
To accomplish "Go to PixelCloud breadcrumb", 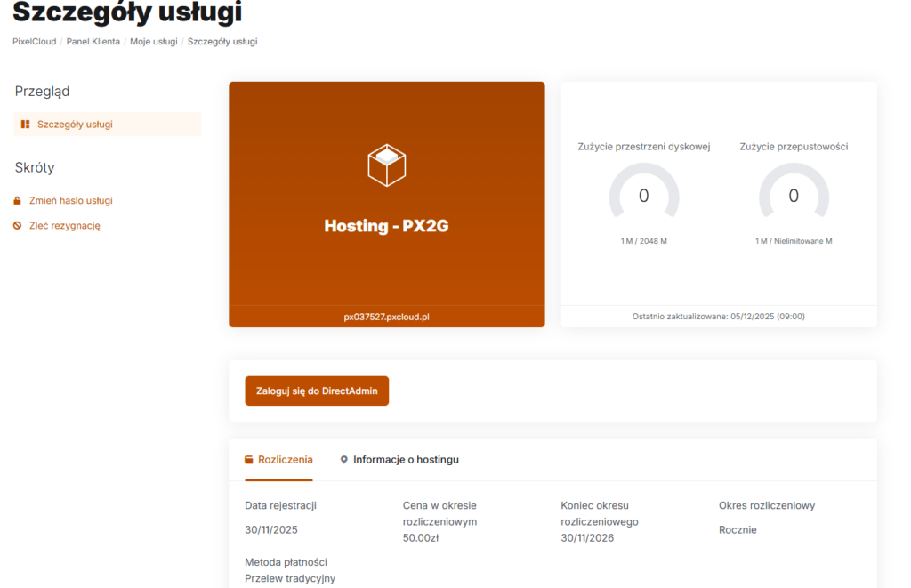I will (35, 42).
